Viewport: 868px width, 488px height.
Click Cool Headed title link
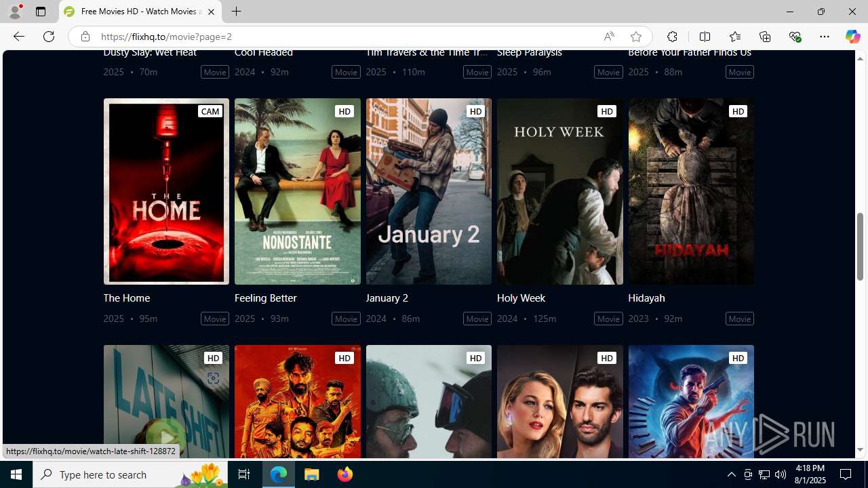point(263,53)
